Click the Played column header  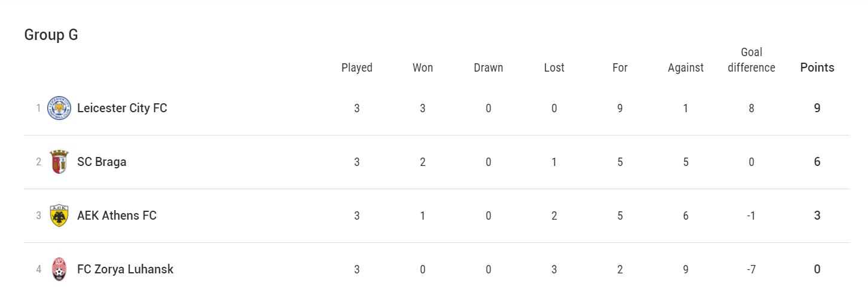click(357, 67)
